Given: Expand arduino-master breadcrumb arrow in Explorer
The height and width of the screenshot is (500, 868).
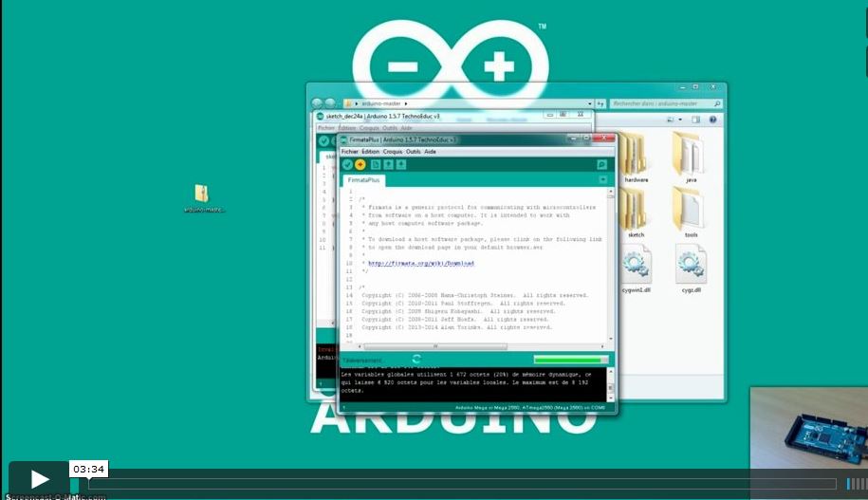Looking at the screenshot, I should tap(406, 103).
